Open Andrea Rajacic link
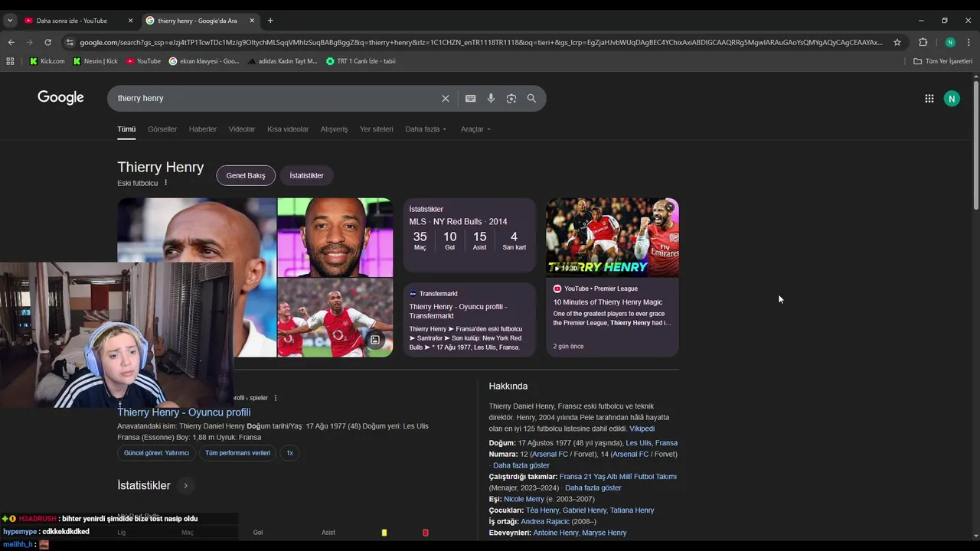This screenshot has width=980, height=551. point(546,522)
